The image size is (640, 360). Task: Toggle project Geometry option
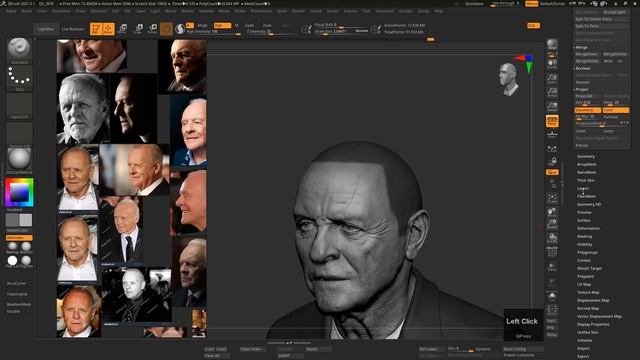coord(587,110)
